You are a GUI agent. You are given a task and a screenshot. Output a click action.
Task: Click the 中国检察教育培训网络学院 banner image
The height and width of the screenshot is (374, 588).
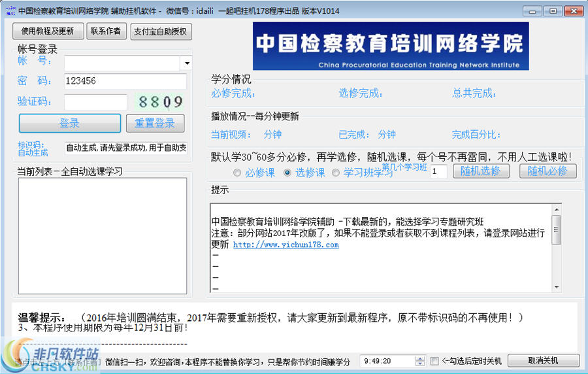click(391, 46)
